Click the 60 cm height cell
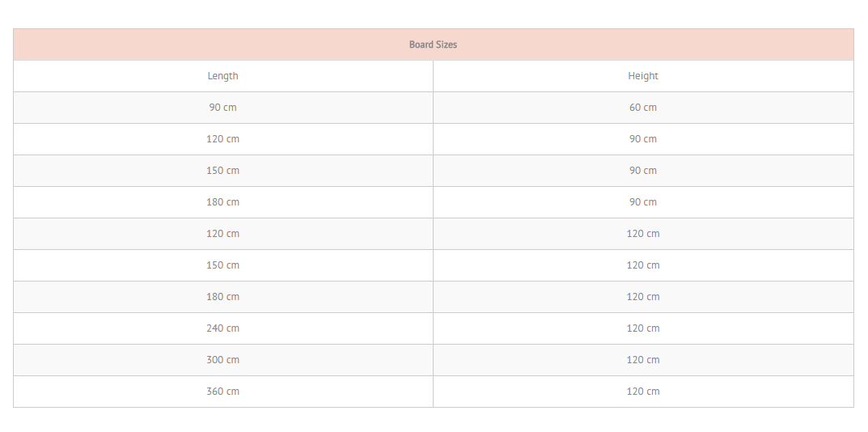Viewport: 868px width, 432px height. tap(643, 108)
